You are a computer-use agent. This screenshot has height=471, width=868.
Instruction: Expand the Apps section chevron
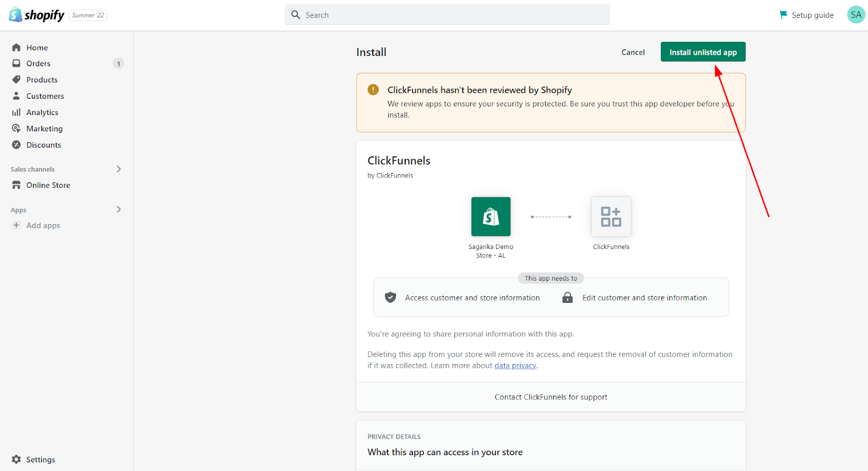point(119,209)
